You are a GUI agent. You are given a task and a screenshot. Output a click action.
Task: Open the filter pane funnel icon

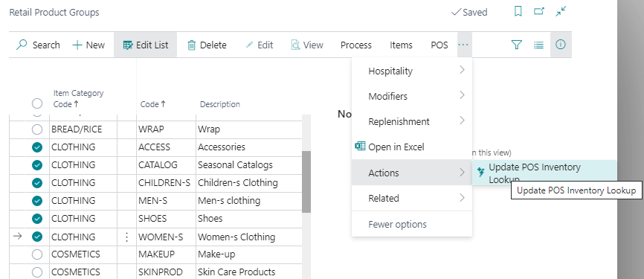[x=517, y=45]
